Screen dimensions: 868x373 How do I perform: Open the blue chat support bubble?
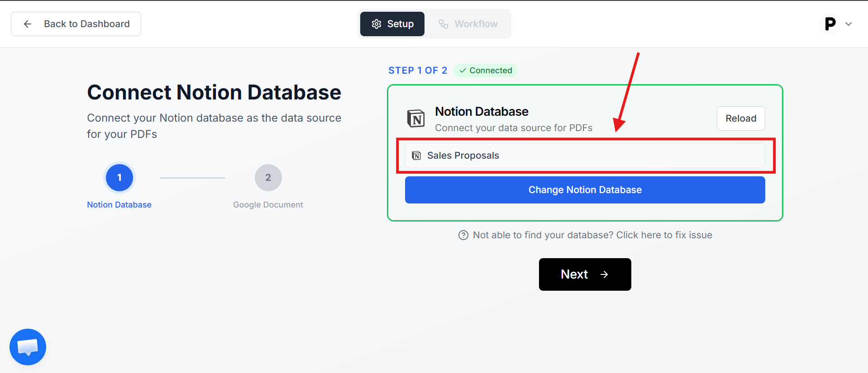click(x=28, y=347)
